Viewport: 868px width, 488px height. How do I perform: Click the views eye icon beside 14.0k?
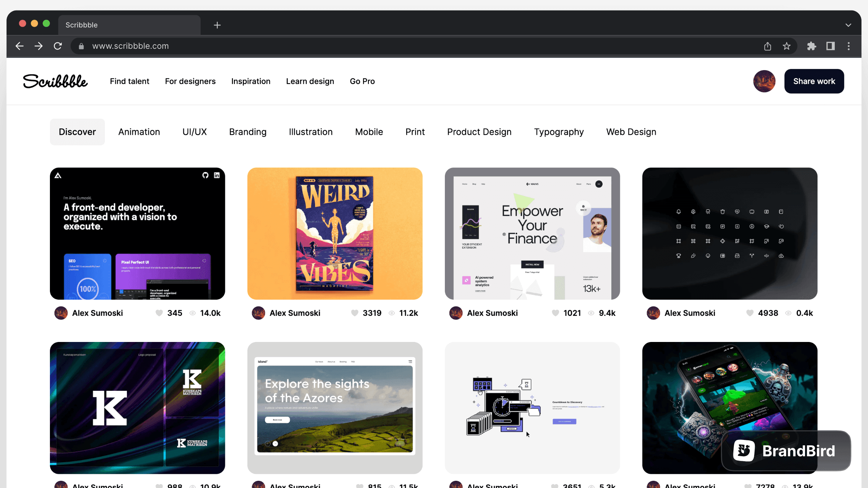(193, 313)
